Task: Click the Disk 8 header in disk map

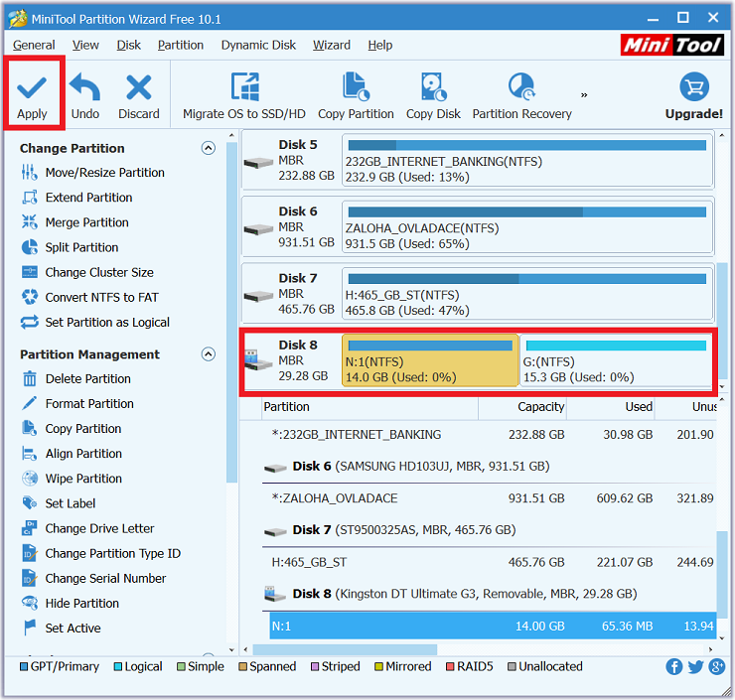Action: coord(292,360)
